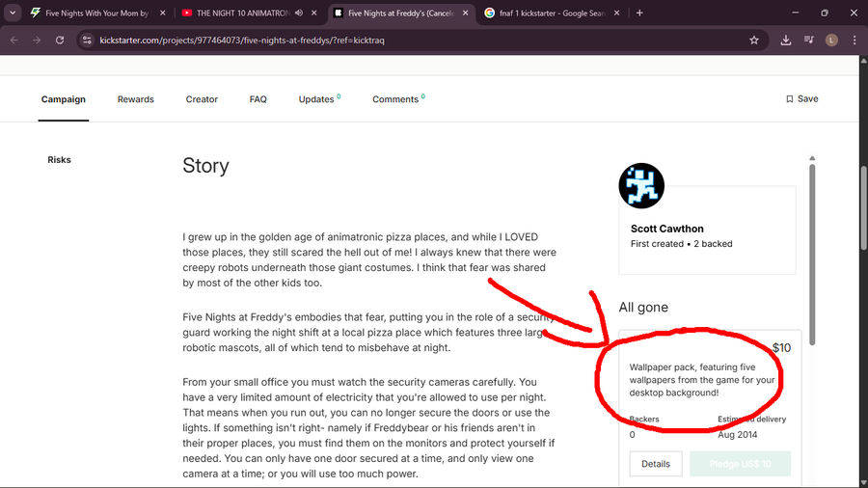Minimize the browser window
Viewport: 868px width, 488px height.
click(x=796, y=13)
